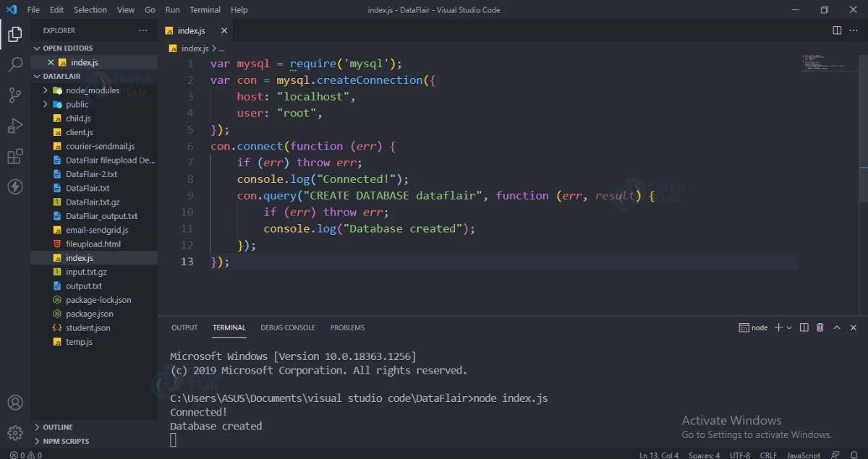Switch to the Problems tab
The image size is (868, 459).
[x=347, y=327]
